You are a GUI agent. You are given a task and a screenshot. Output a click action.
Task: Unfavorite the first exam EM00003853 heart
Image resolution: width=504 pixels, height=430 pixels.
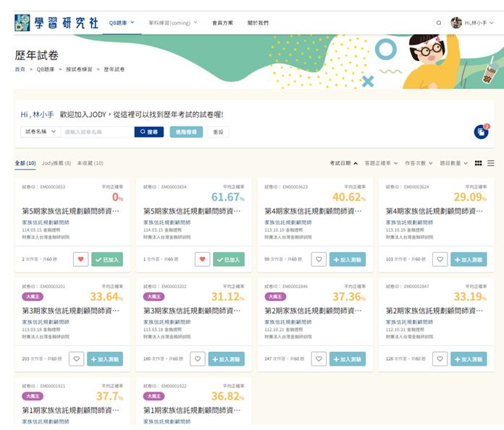[x=81, y=259]
